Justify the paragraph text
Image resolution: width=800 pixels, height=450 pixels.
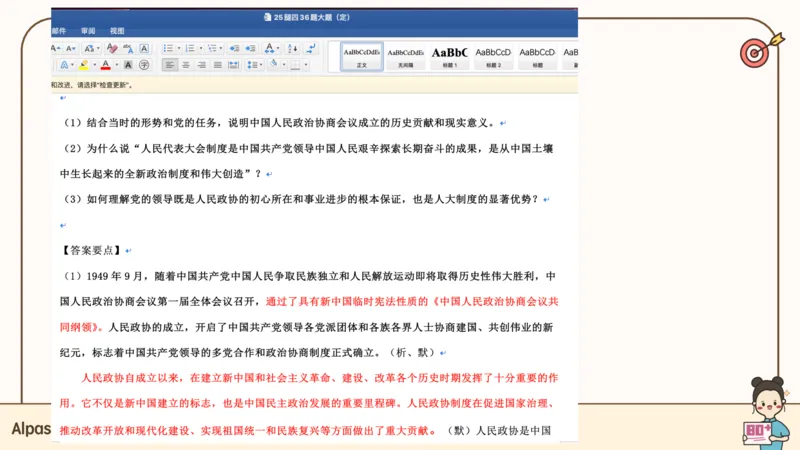tap(218, 65)
